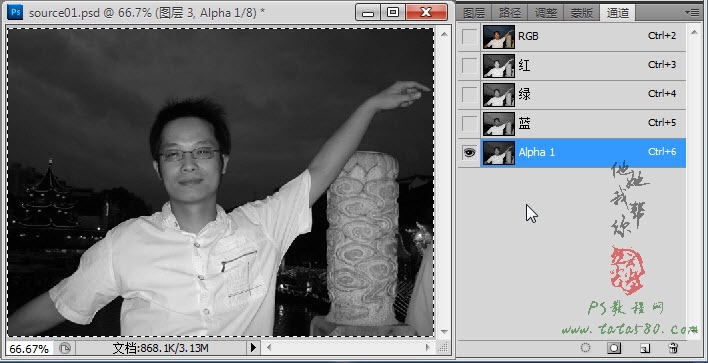Open status bar document info arrow
This screenshot has width=708, height=363.
click(x=253, y=348)
